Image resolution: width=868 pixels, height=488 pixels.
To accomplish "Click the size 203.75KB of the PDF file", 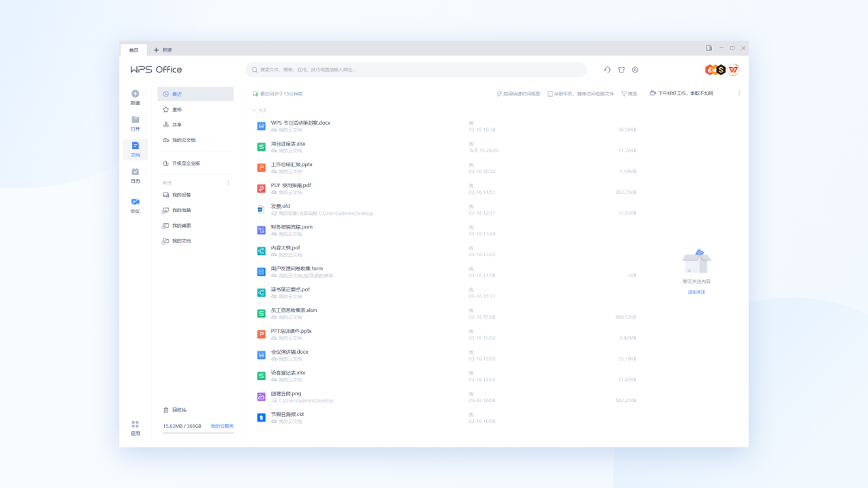I will coord(626,192).
